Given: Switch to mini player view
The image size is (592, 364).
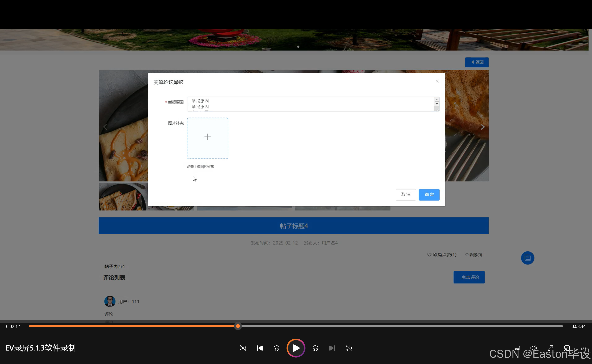Looking at the screenshot, I should tap(567, 348).
